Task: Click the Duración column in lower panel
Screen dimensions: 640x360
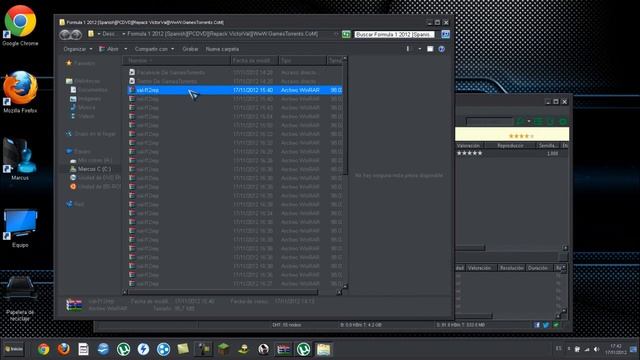Action: point(538,268)
